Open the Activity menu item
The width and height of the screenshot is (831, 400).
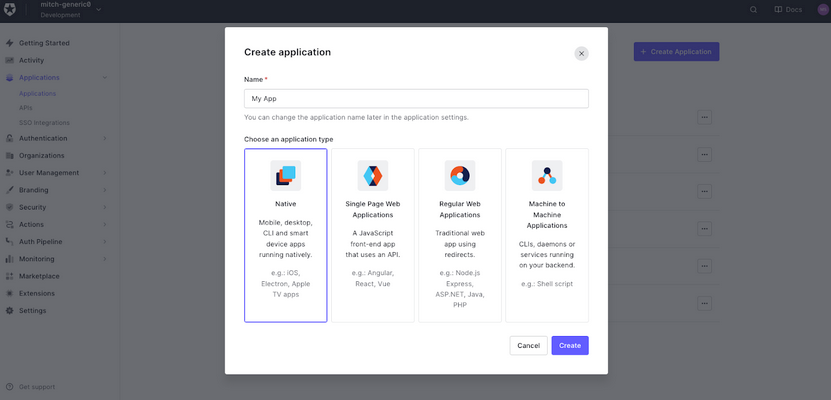tap(31, 60)
